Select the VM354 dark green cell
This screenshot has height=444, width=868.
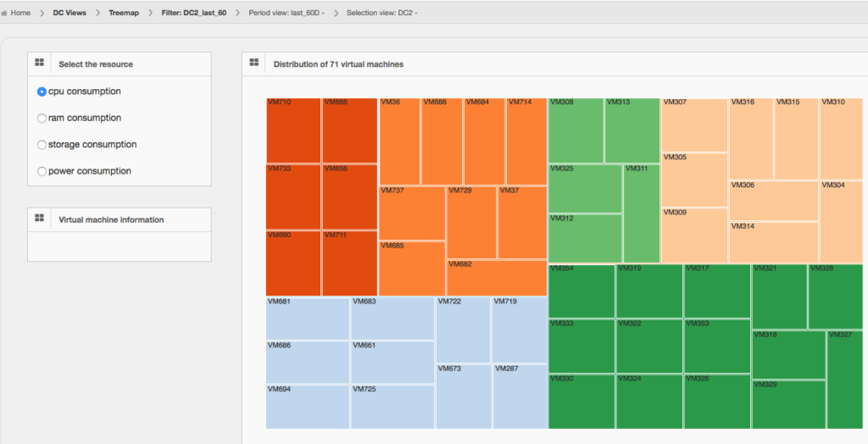click(x=581, y=291)
